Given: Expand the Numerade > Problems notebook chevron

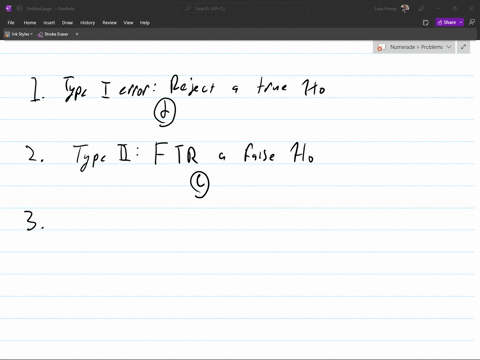Looking at the screenshot, I should click(449, 47).
